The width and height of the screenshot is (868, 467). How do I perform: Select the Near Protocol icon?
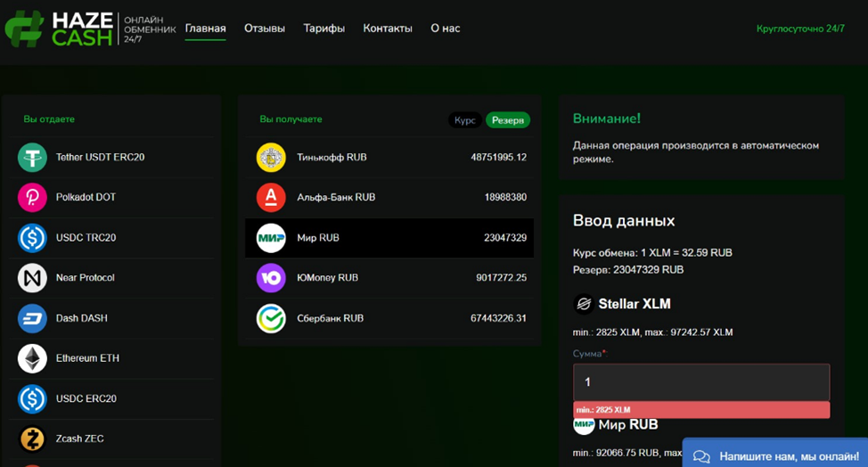[x=32, y=278]
